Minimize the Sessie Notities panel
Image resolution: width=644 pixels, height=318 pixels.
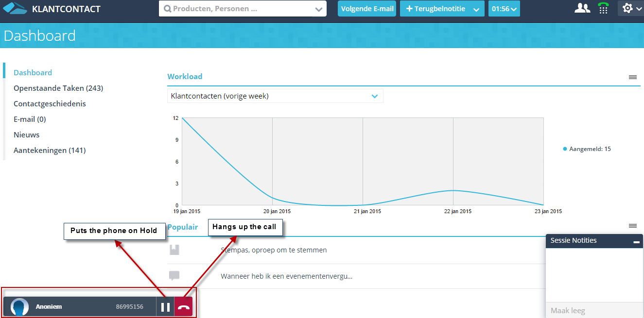[636, 241]
